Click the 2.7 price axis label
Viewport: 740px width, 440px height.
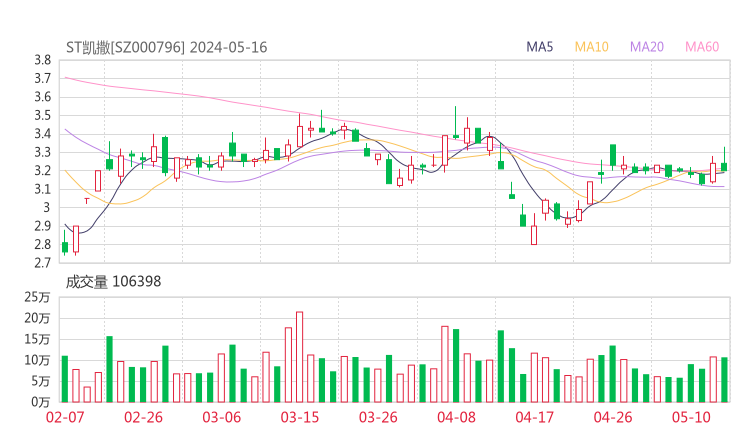coord(42,262)
